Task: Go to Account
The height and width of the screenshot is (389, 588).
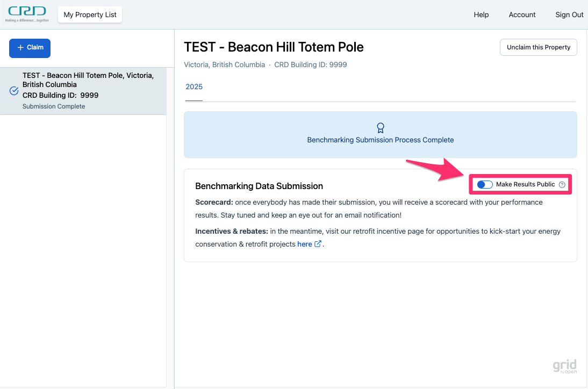Action: [x=522, y=15]
